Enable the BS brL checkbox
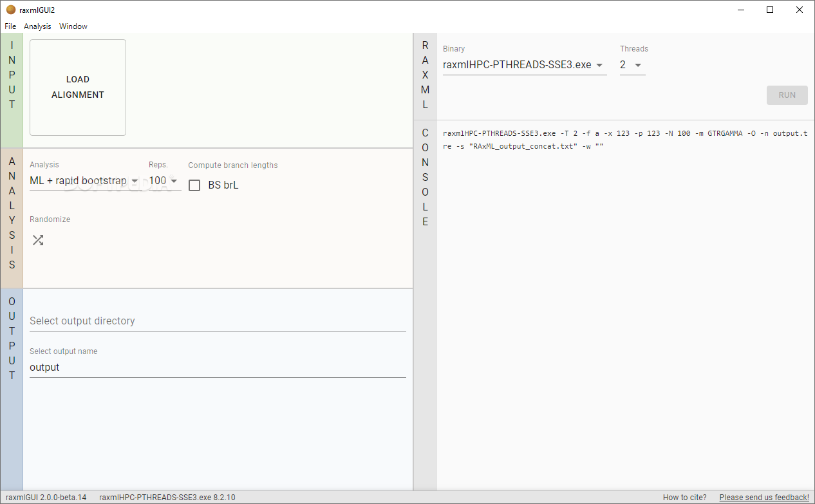This screenshot has width=815, height=504. pyautogui.click(x=194, y=185)
